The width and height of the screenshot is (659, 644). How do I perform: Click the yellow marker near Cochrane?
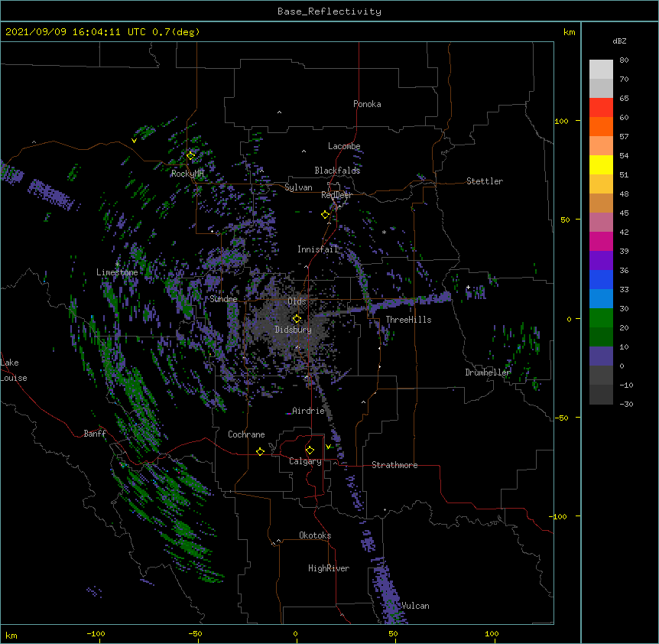260,451
